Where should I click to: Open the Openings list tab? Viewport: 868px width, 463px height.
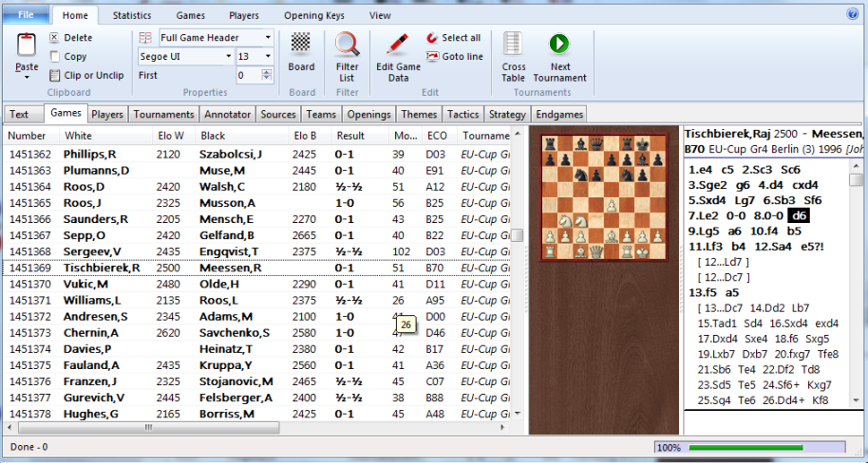pyautogui.click(x=368, y=115)
